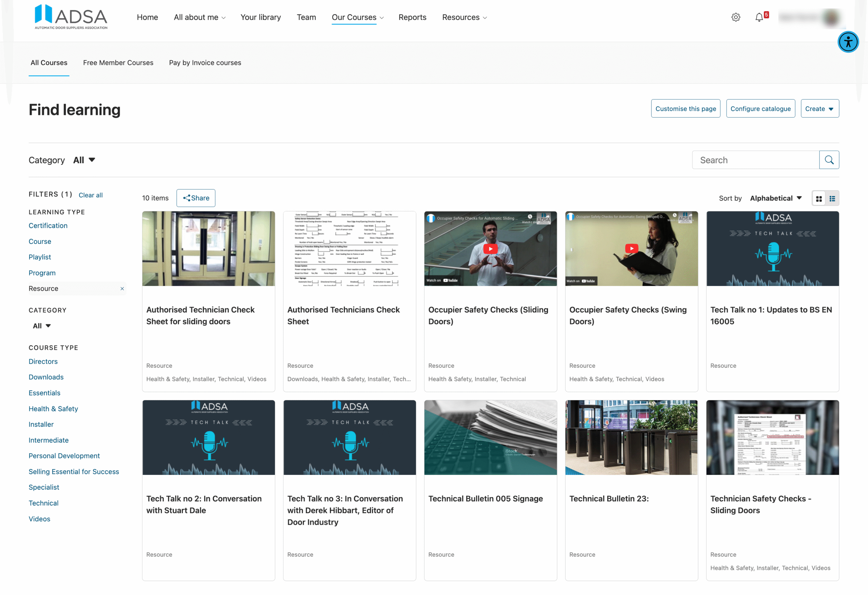868x595 pixels.
Task: Switch to the Free Member Courses tab
Action: point(118,62)
